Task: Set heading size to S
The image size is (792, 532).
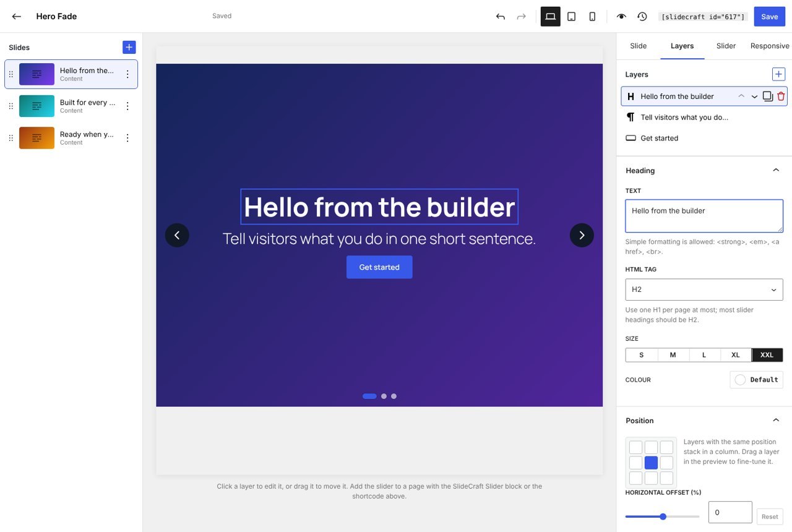Action: pyautogui.click(x=641, y=355)
